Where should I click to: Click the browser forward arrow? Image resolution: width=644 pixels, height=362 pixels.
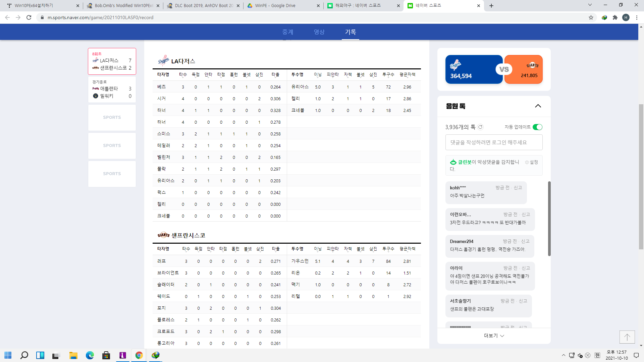(x=18, y=17)
